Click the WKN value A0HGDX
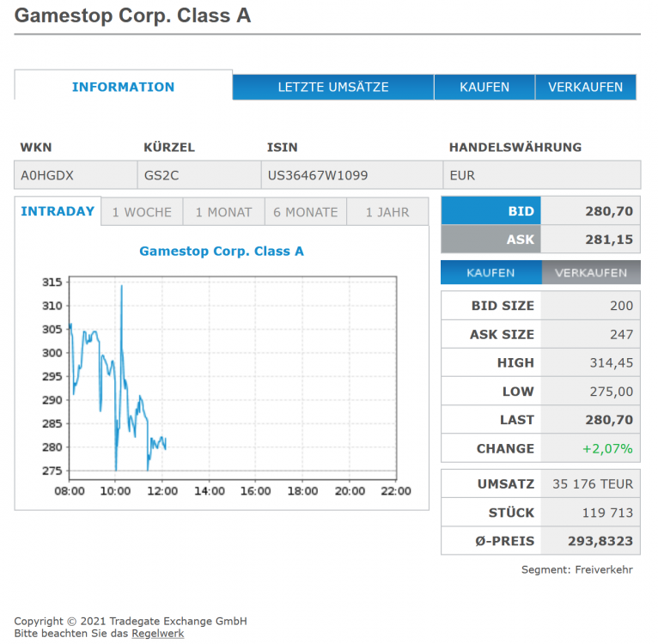Image resolution: width=658 pixels, height=644 pixels. (x=47, y=175)
